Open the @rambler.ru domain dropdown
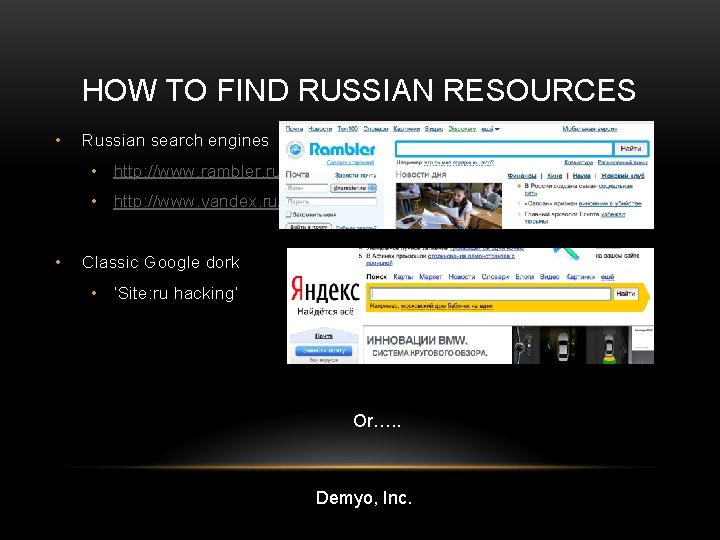The height and width of the screenshot is (540, 720). (x=354, y=188)
